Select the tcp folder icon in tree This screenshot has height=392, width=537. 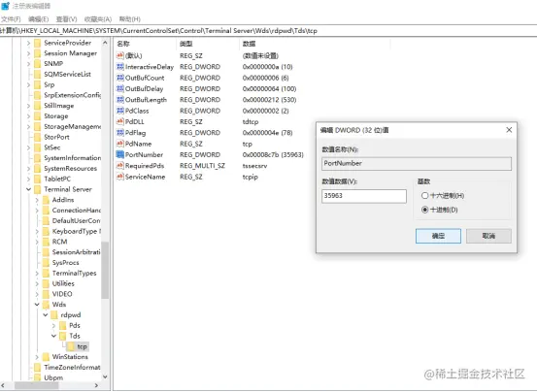click(x=71, y=346)
